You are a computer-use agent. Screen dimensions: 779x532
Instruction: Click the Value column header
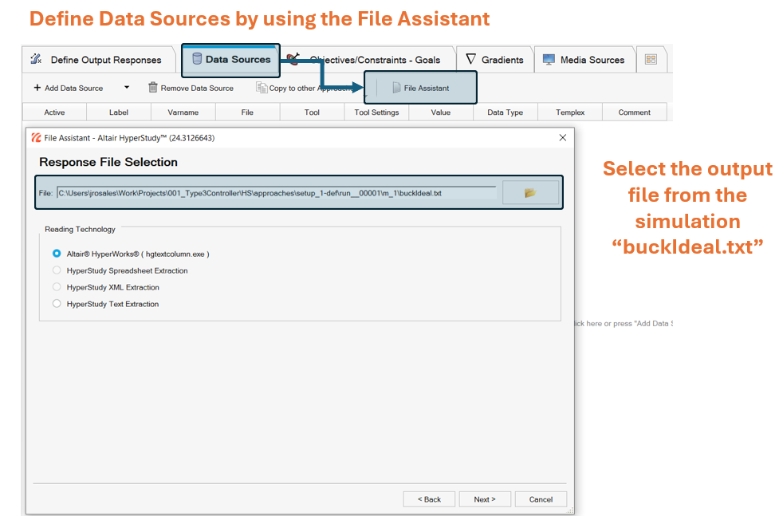click(x=441, y=112)
